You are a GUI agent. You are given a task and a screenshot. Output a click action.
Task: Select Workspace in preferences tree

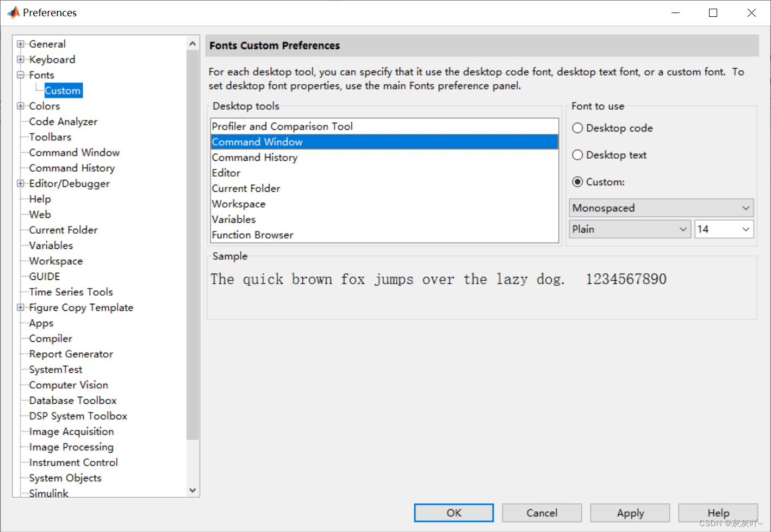(56, 261)
